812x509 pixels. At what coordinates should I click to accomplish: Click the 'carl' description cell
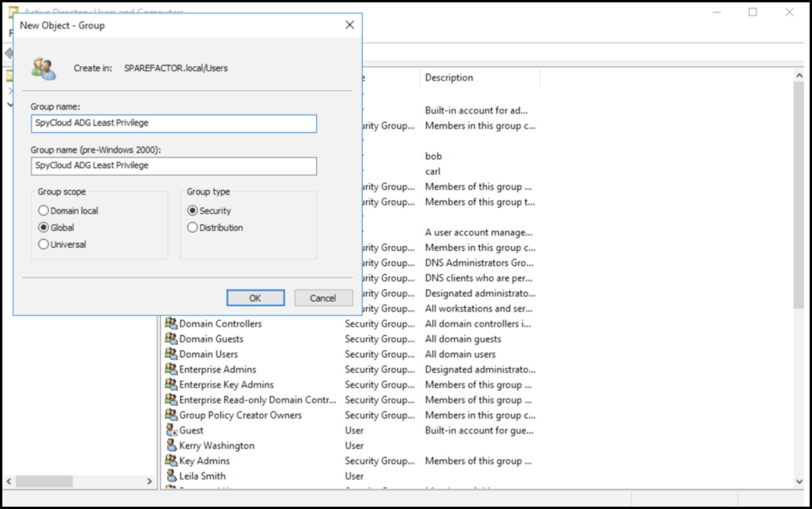[x=433, y=171]
